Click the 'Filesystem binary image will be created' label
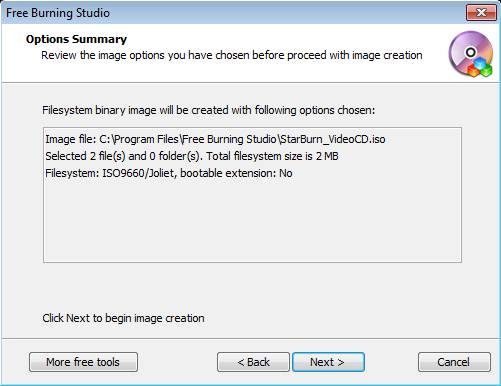Screen dimensions: 501x386 208,110
